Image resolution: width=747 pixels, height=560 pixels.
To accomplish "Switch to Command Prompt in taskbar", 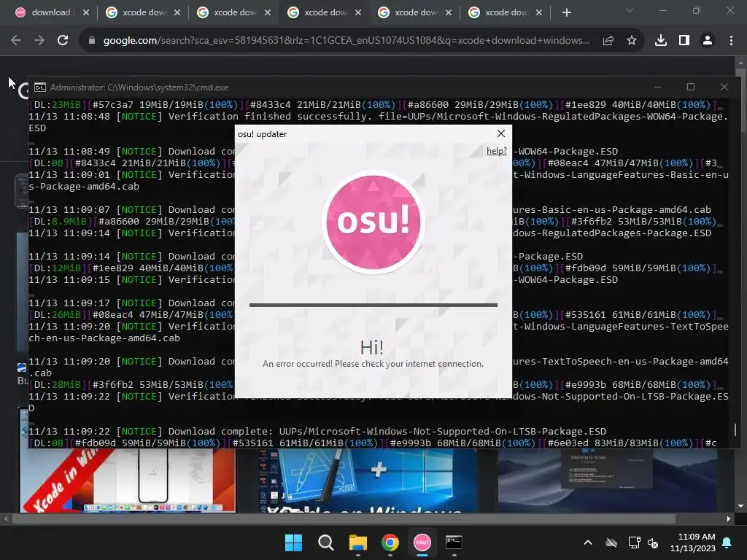I will click(x=454, y=542).
